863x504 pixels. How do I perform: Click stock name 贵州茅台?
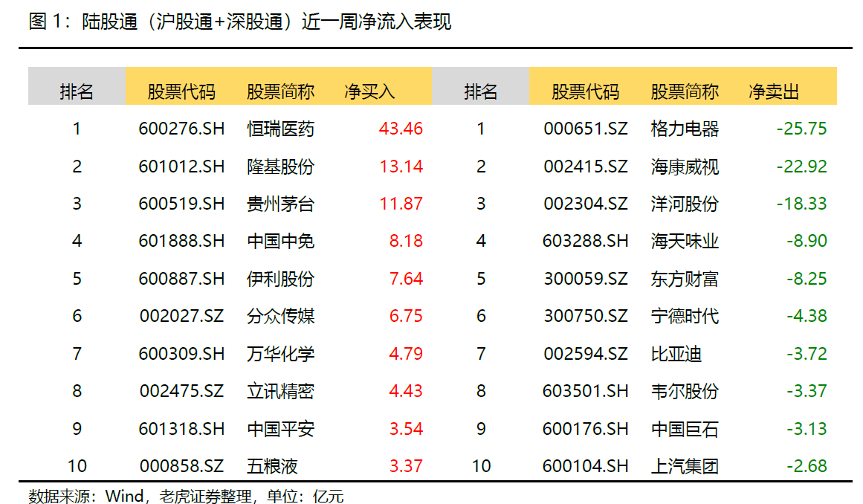click(x=281, y=204)
